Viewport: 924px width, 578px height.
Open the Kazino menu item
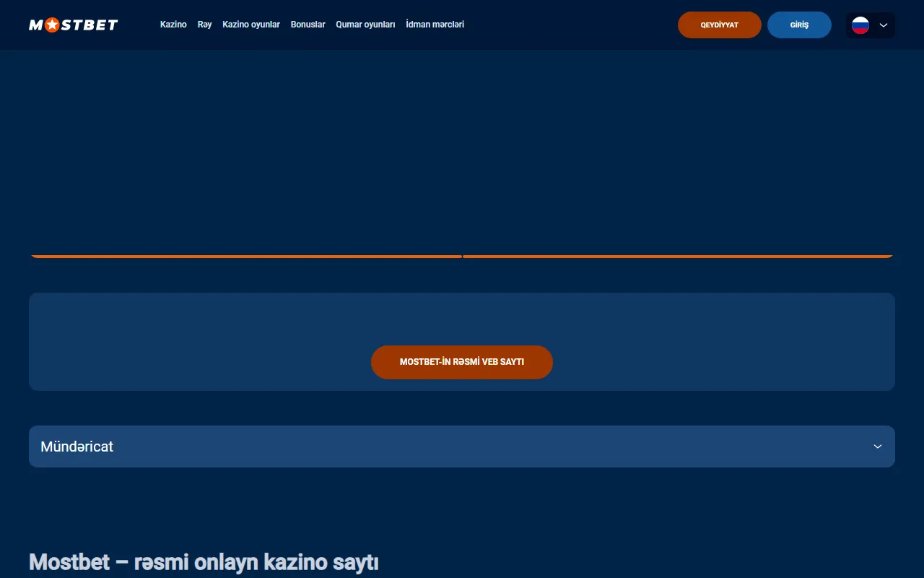coord(173,25)
